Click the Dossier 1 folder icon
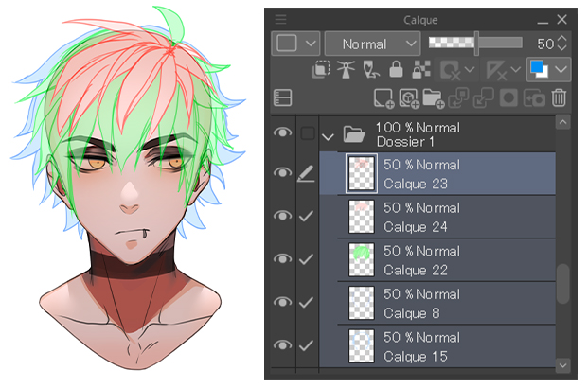This screenshot has width=588, height=388. pyautogui.click(x=353, y=134)
